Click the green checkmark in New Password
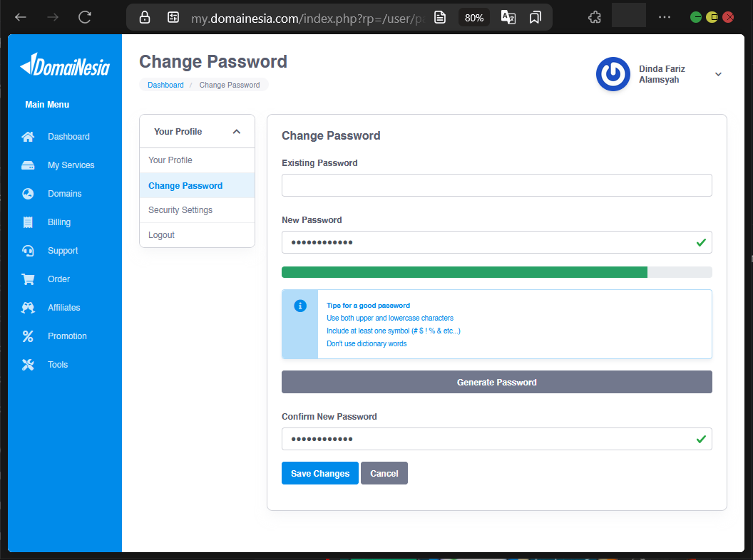Viewport: 753px width, 560px height. click(x=701, y=243)
